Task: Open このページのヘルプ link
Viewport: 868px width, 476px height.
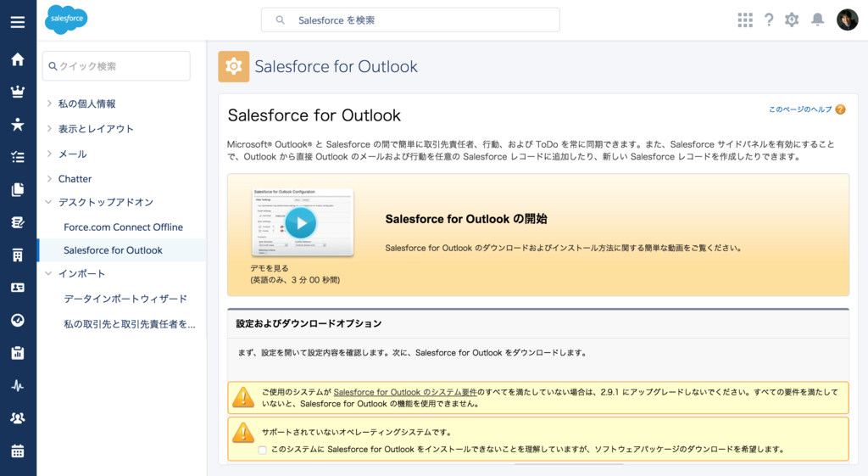Action: (x=800, y=109)
